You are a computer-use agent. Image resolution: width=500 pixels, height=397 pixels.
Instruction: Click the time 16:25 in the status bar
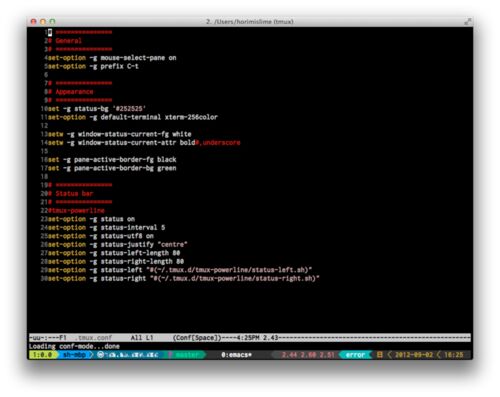(x=453, y=355)
